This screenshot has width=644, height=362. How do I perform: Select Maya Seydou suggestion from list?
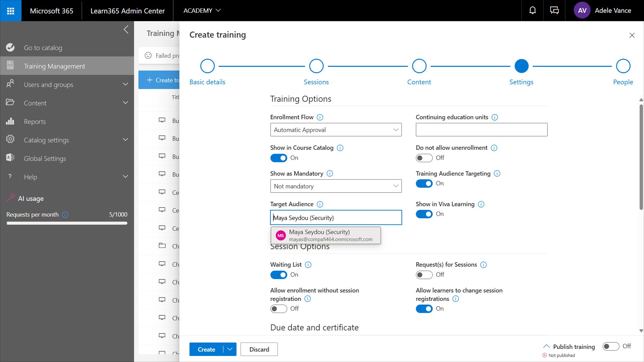coord(326,235)
